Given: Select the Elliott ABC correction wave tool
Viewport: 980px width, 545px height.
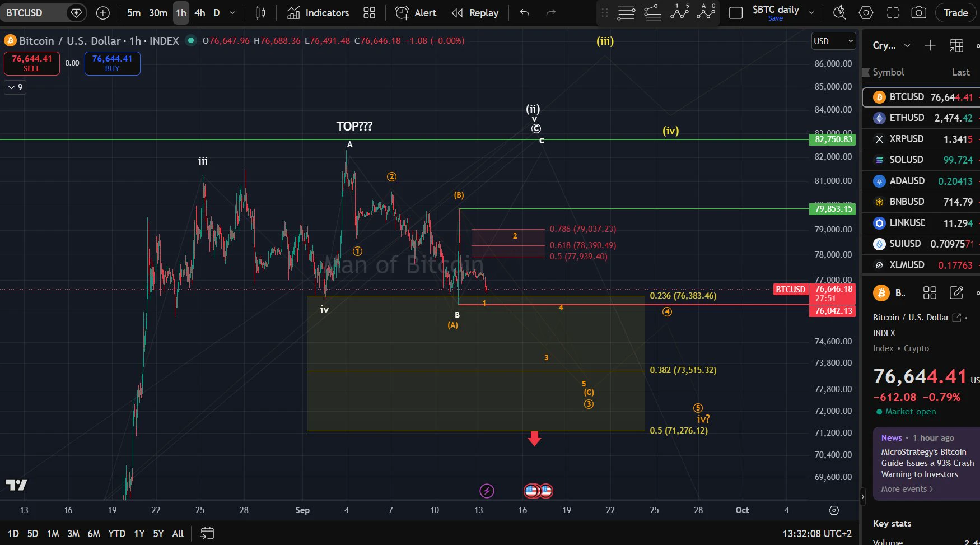Looking at the screenshot, I should coord(706,12).
